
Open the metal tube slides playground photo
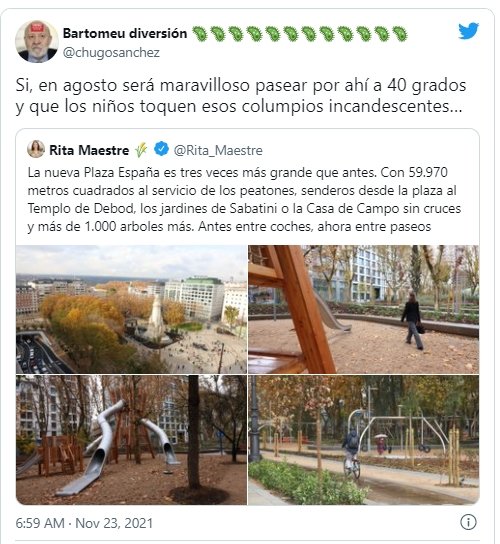click(x=131, y=440)
